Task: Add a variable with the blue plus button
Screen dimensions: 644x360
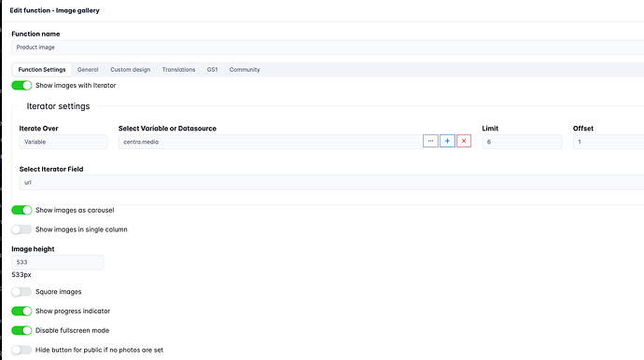Action: (x=447, y=141)
